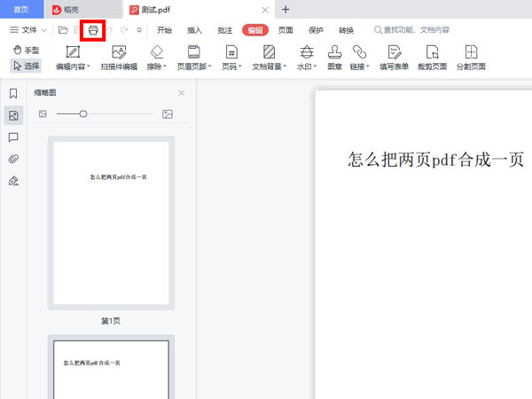Viewport: 532px width, 399px height.
Task: Expand the arrow next to 文件
Action: tap(44, 30)
